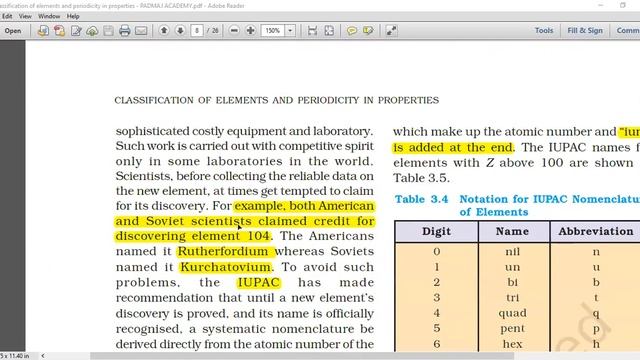
Task: Go to previous page with up arrow
Action: (x=164, y=31)
